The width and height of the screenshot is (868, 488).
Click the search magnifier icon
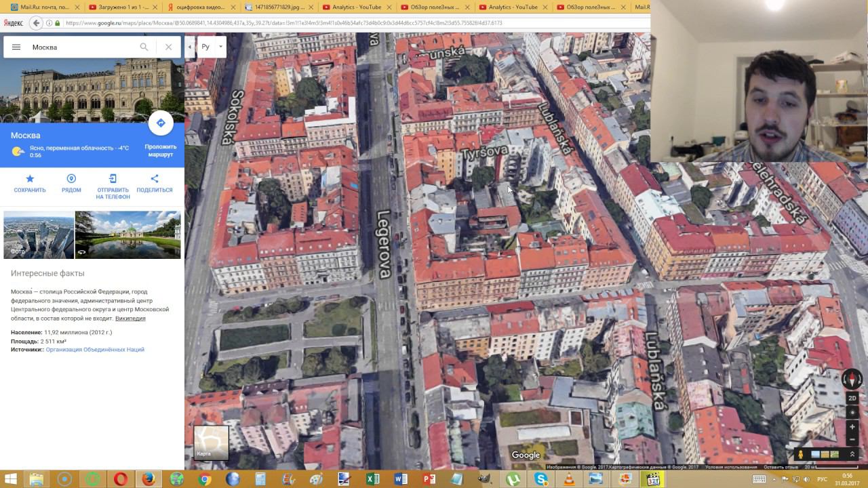click(144, 47)
